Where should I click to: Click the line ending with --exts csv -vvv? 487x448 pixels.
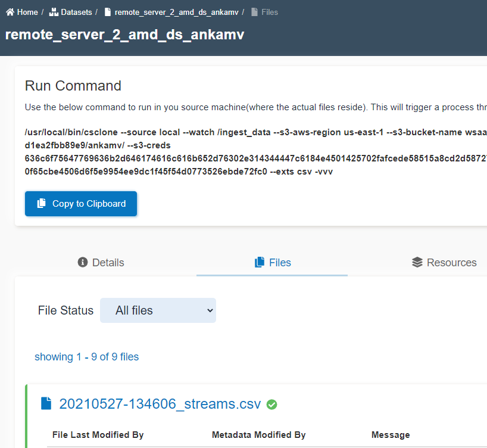point(179,172)
